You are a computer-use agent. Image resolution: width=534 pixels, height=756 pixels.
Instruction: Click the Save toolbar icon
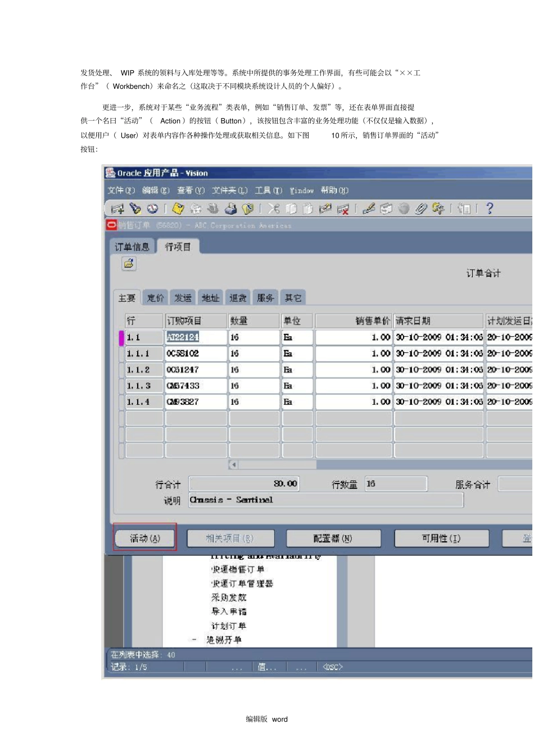click(178, 209)
